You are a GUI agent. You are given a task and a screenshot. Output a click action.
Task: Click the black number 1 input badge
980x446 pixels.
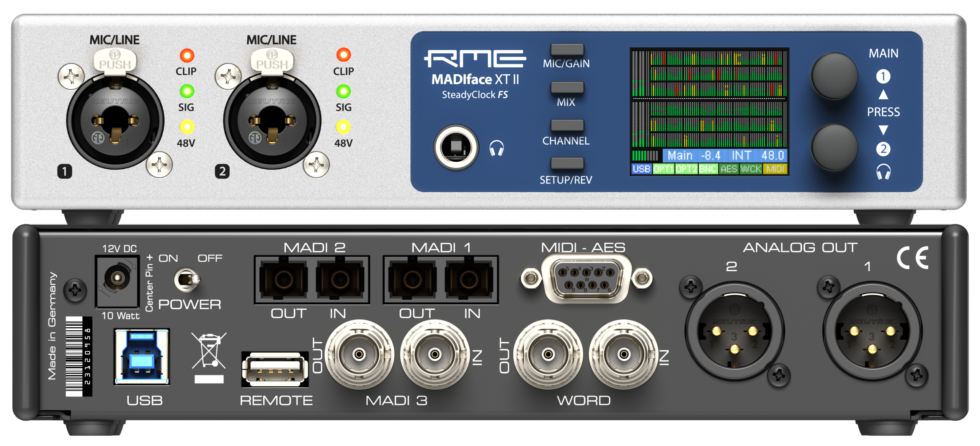64,171
